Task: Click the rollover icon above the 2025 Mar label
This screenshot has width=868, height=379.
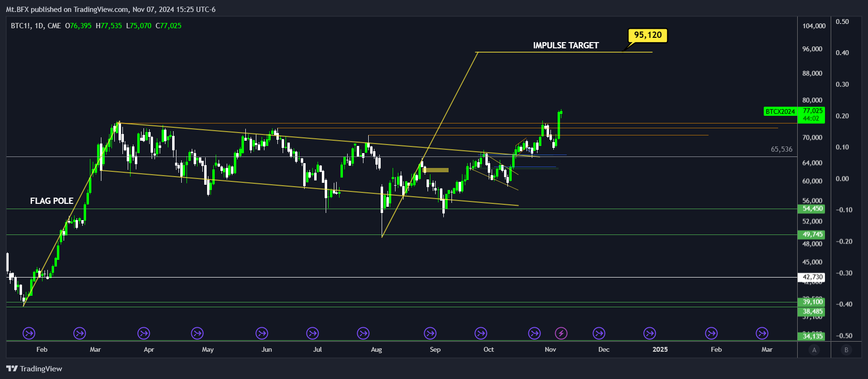Action: (762, 333)
